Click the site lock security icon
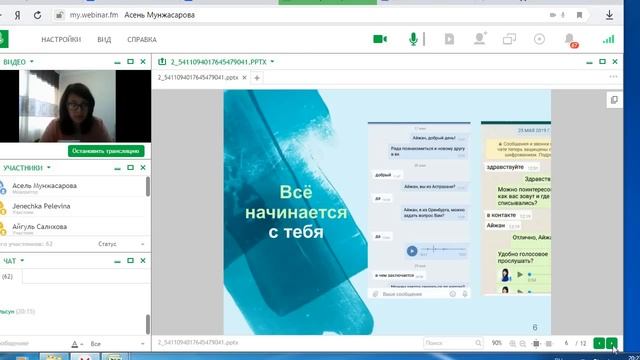Screen dimensions: 640x360 60,15
